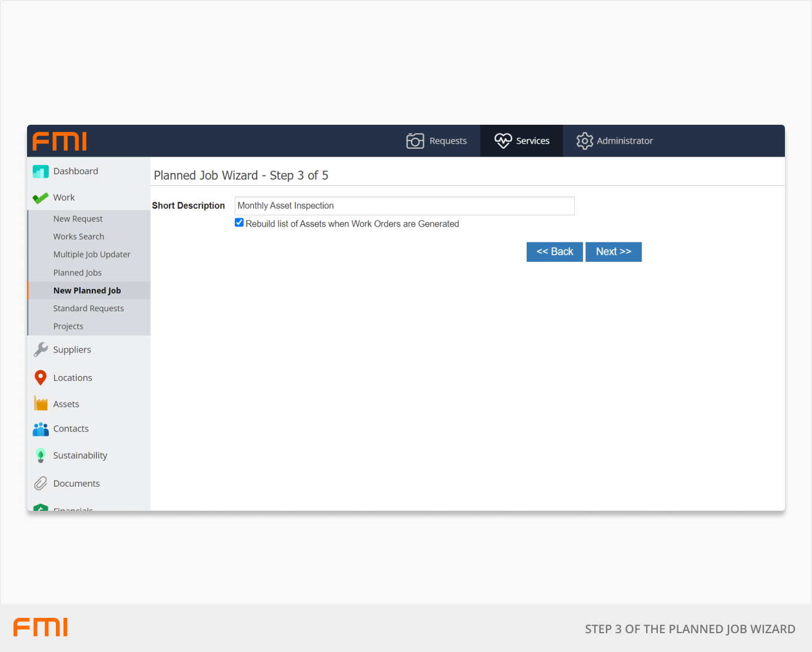Click the Requests camera icon
Screen dimensions: 812x652
click(415, 141)
